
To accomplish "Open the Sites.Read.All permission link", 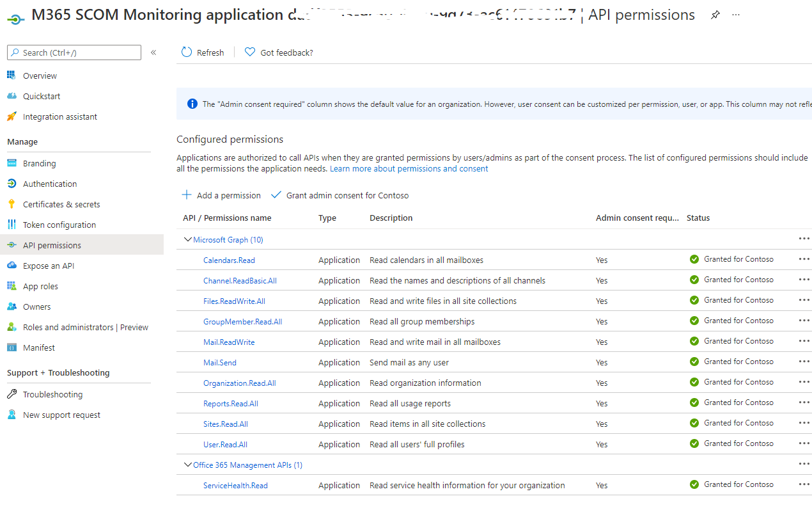I will coord(226,424).
